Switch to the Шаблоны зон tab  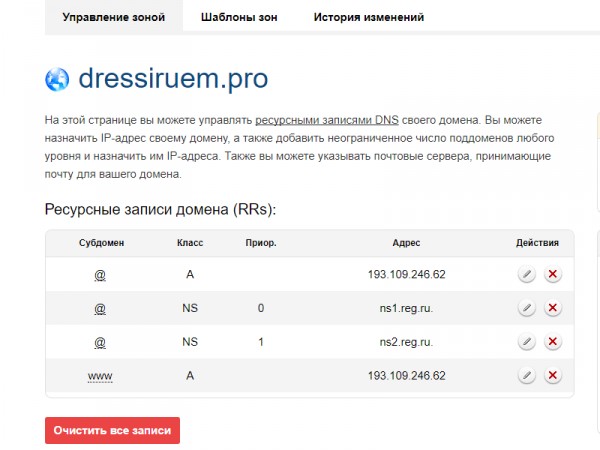239,17
